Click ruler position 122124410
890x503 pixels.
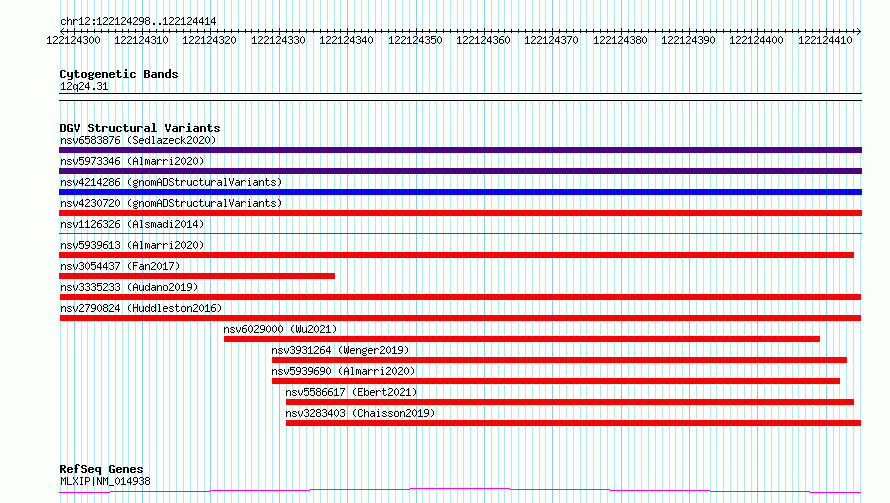[x=825, y=40]
